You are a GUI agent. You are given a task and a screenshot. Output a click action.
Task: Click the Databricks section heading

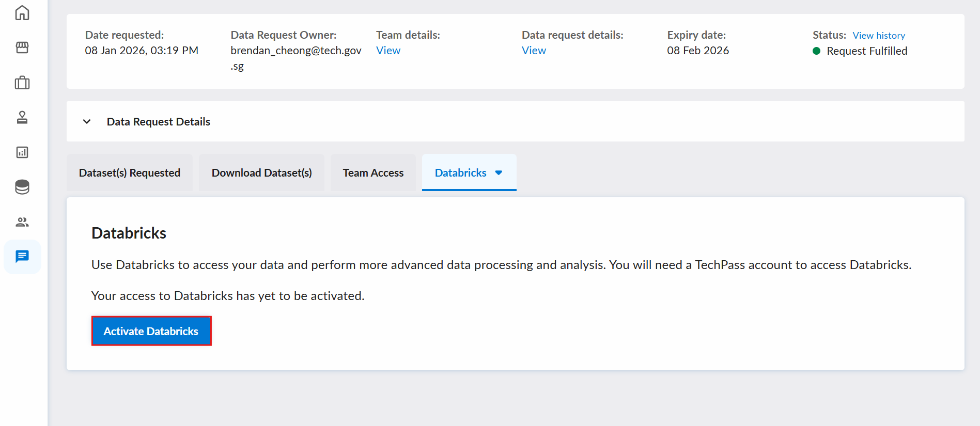[x=129, y=233]
